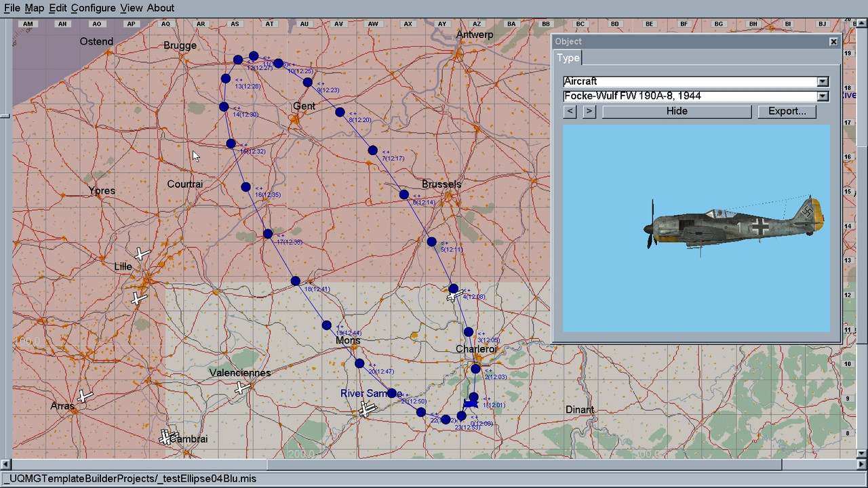The height and width of the screenshot is (488, 868).
Task: Click the Brussels city label
Action: click(441, 184)
